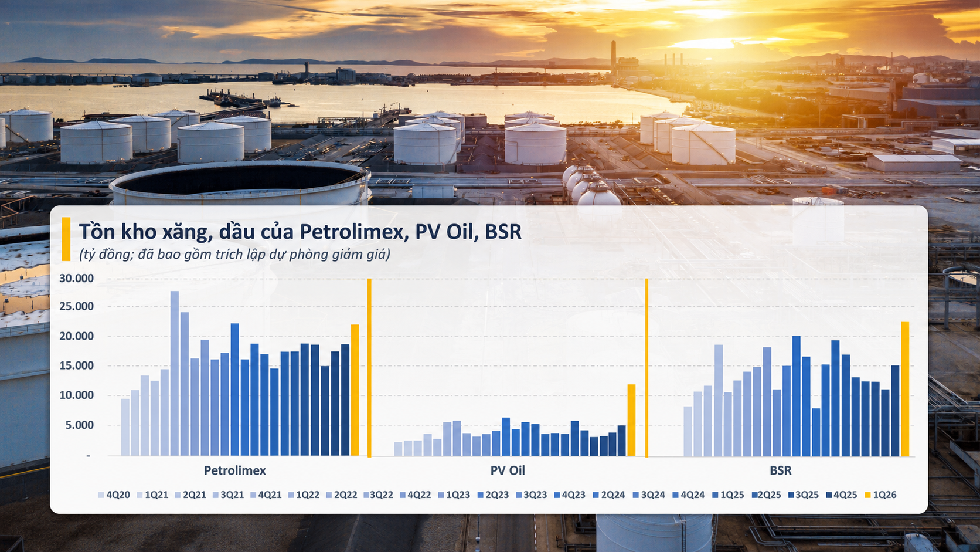Click the yellow 1Q26 bar in Petrolimex group
Image resolution: width=980 pixels, height=552 pixels.
point(355,390)
